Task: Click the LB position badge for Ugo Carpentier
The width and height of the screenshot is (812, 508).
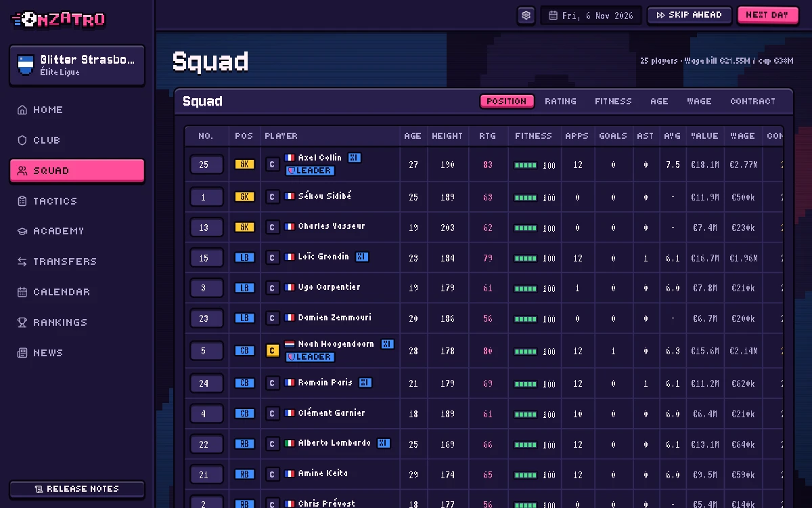Action: (244, 288)
